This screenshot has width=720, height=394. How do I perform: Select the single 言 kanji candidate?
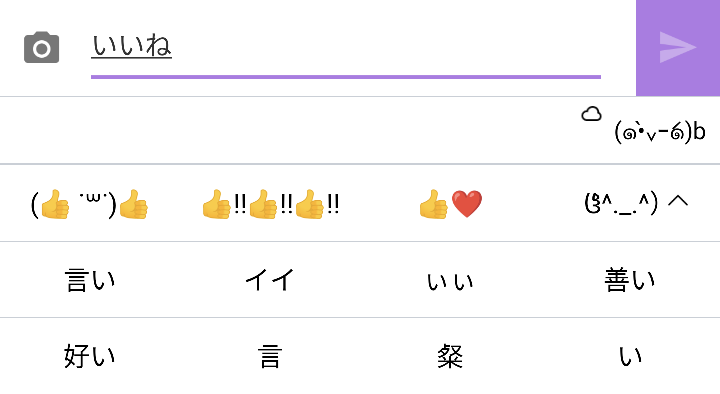click(x=270, y=356)
